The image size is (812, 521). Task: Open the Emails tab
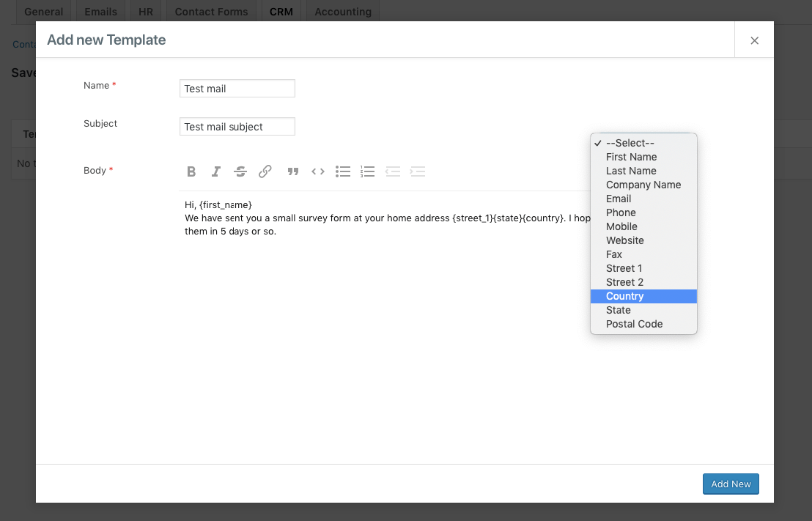[x=100, y=11]
